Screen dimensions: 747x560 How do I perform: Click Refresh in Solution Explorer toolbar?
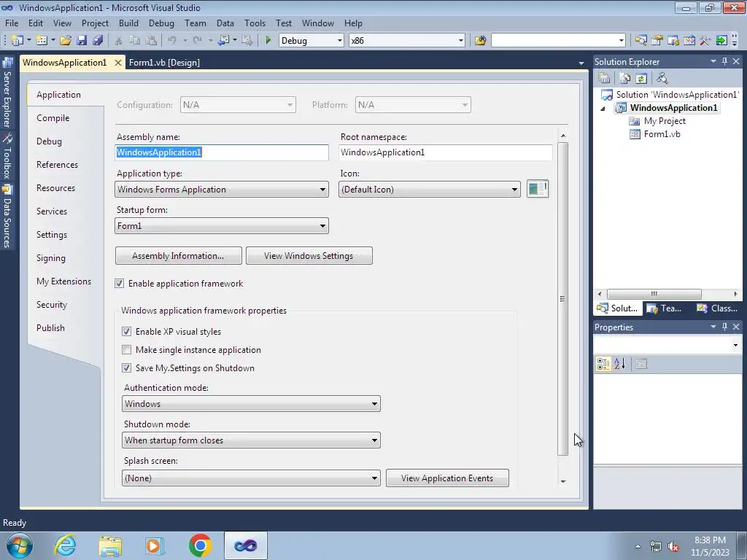[641, 78]
